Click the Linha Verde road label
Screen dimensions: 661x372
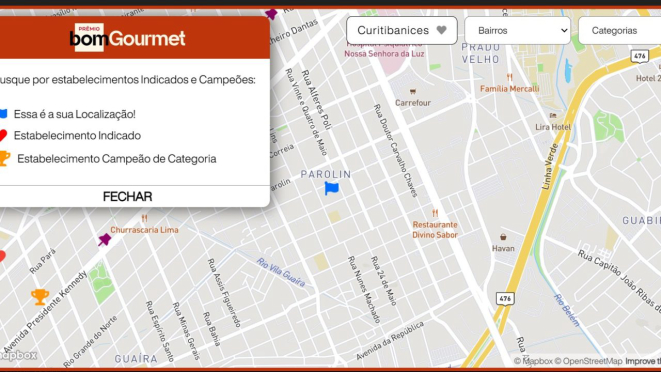[x=550, y=167]
